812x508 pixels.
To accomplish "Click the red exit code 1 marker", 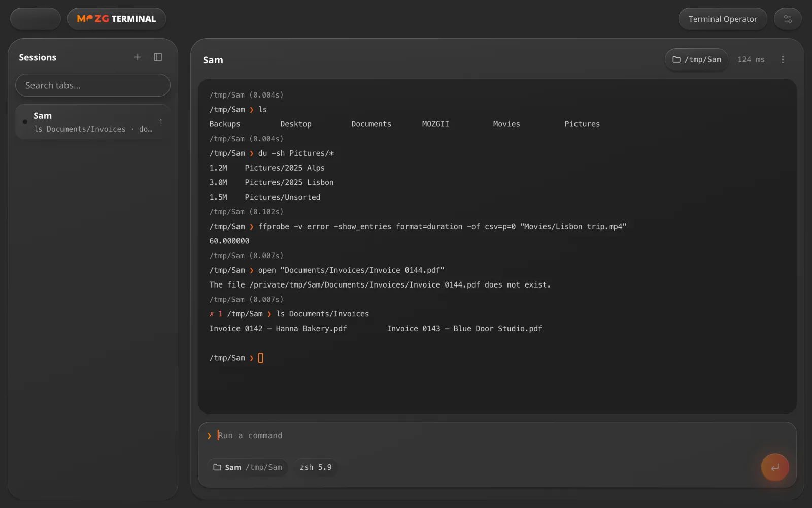I will (x=216, y=314).
